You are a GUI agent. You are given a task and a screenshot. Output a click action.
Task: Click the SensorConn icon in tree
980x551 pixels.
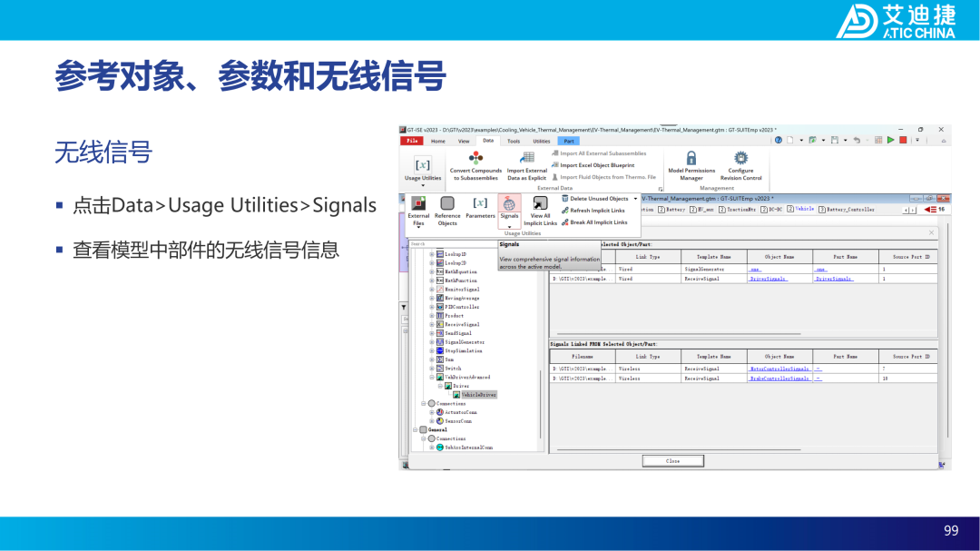point(440,421)
